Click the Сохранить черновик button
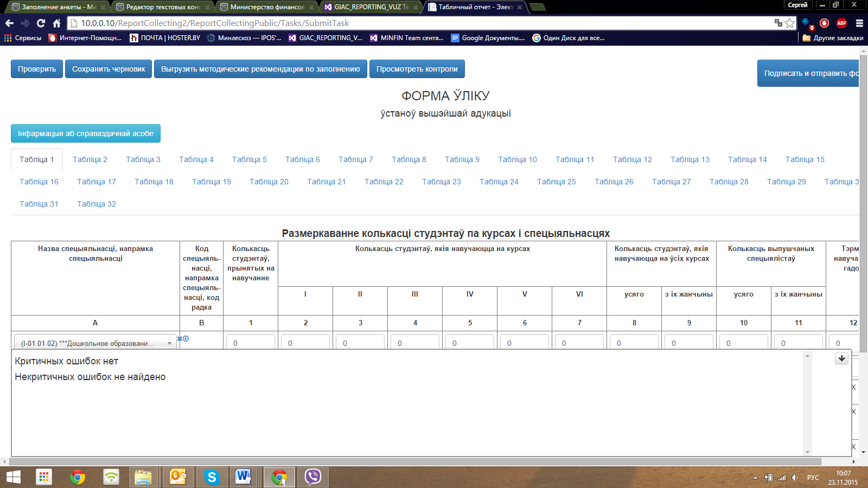 tap(108, 69)
